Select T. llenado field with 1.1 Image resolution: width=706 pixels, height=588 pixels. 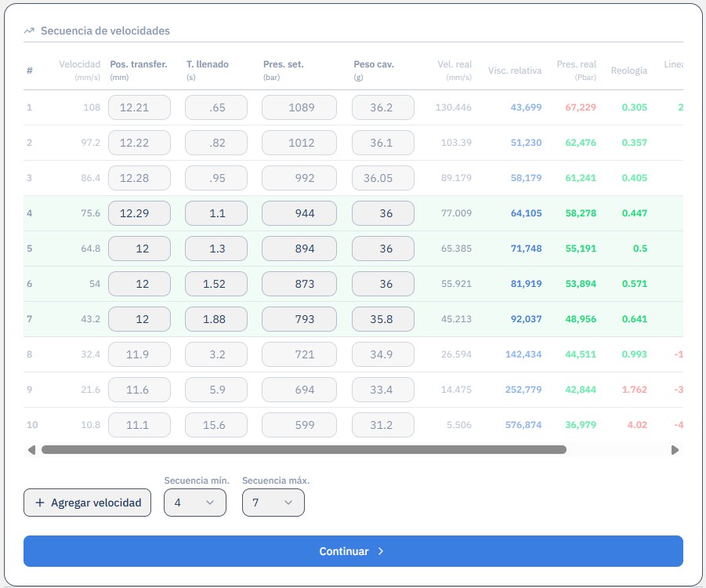216,213
